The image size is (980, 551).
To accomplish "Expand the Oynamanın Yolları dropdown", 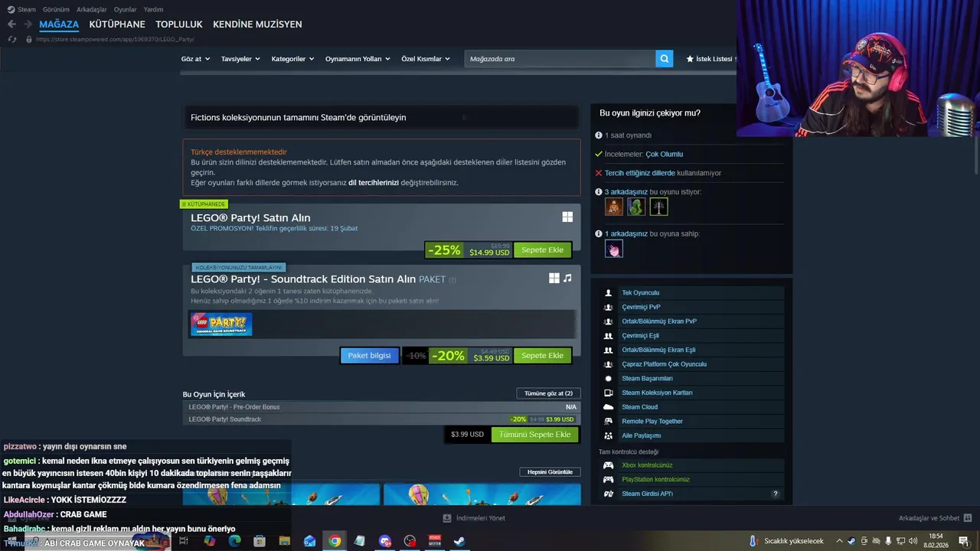I will [358, 59].
